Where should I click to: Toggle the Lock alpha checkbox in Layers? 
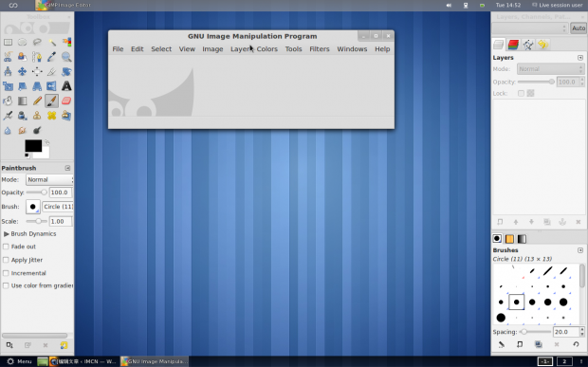point(521,93)
